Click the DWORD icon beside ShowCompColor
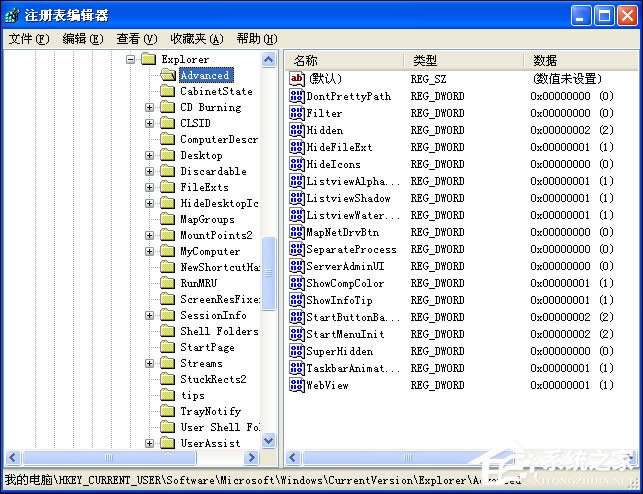Viewport: 643px width, 494px height. point(297,283)
